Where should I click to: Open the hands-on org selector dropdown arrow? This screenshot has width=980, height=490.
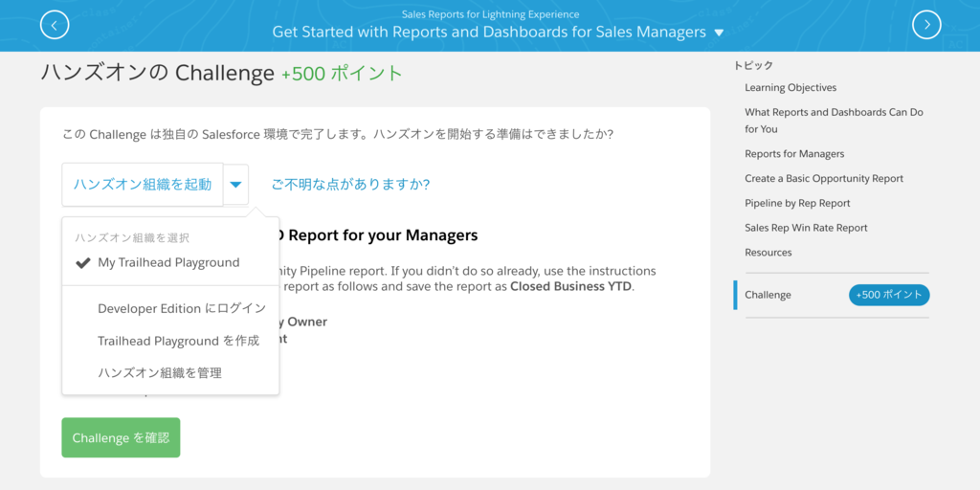point(235,185)
